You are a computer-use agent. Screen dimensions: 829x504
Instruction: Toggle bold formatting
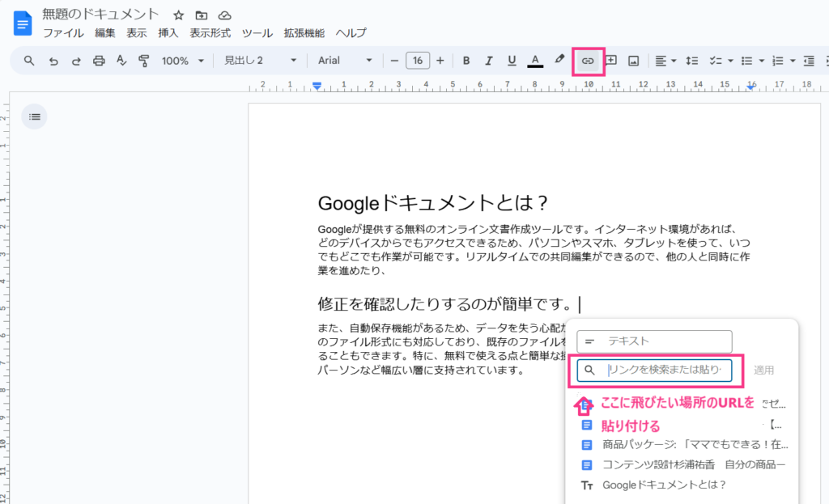pyautogui.click(x=466, y=61)
